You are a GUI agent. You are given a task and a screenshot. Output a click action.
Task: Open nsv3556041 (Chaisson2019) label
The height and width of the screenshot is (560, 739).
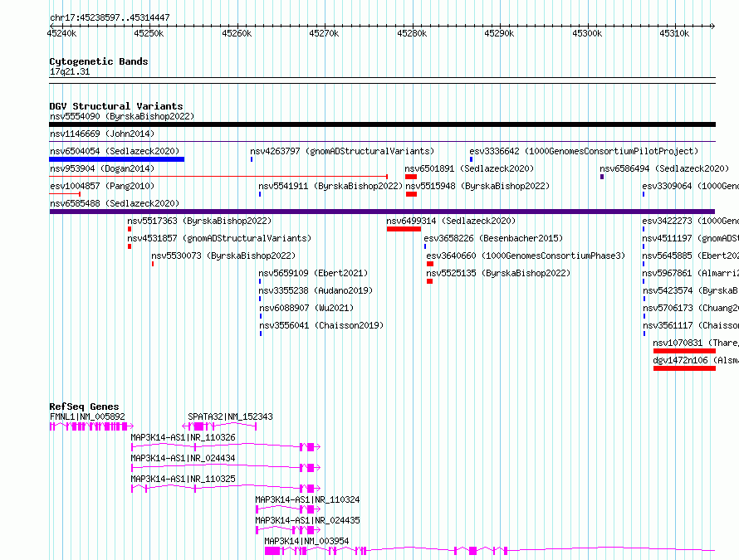(321, 325)
